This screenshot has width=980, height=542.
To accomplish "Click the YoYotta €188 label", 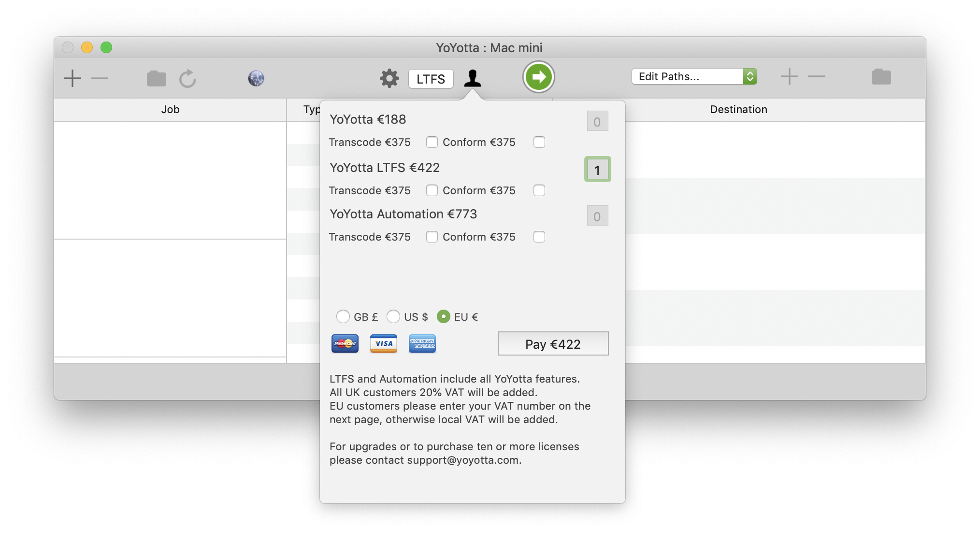I will coord(368,119).
